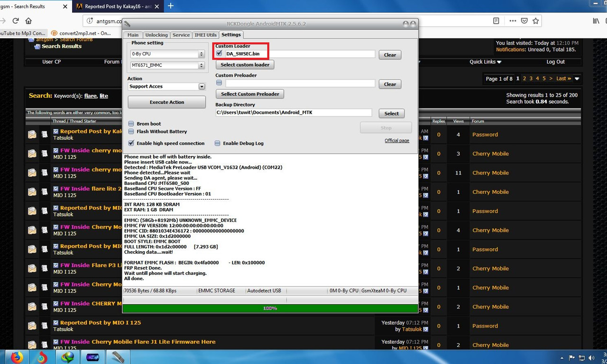Click the Execute Action button

[167, 102]
